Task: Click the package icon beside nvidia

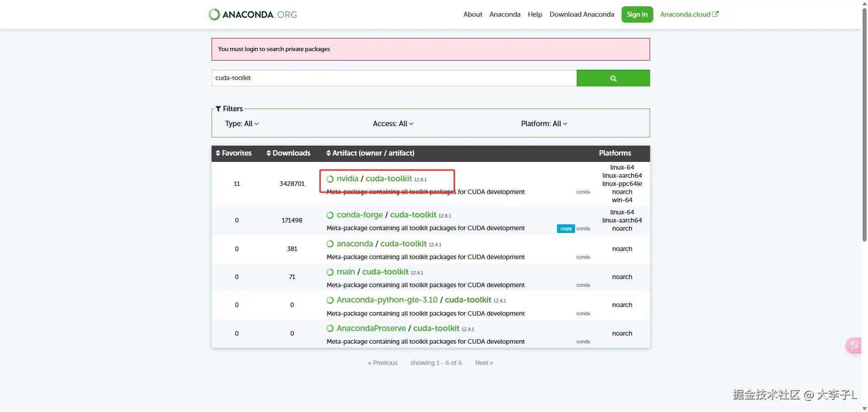Action: [x=330, y=179]
